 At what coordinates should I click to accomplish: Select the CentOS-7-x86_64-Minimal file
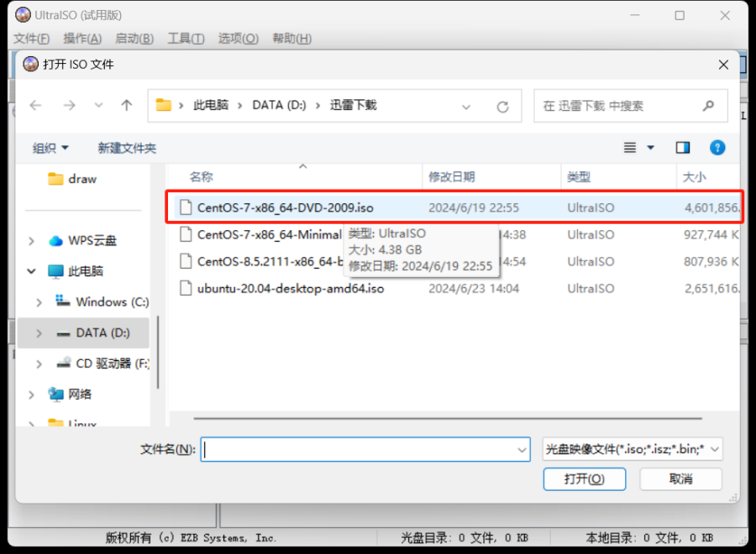pyautogui.click(x=270, y=234)
